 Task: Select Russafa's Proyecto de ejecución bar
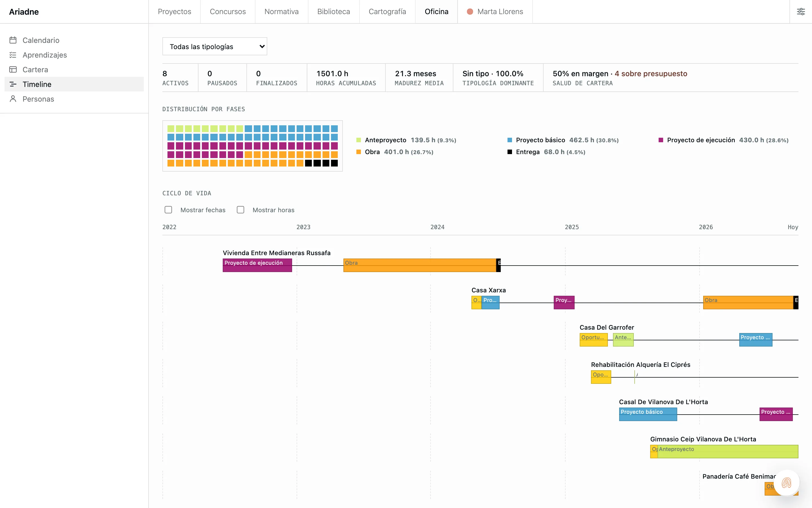click(x=257, y=265)
